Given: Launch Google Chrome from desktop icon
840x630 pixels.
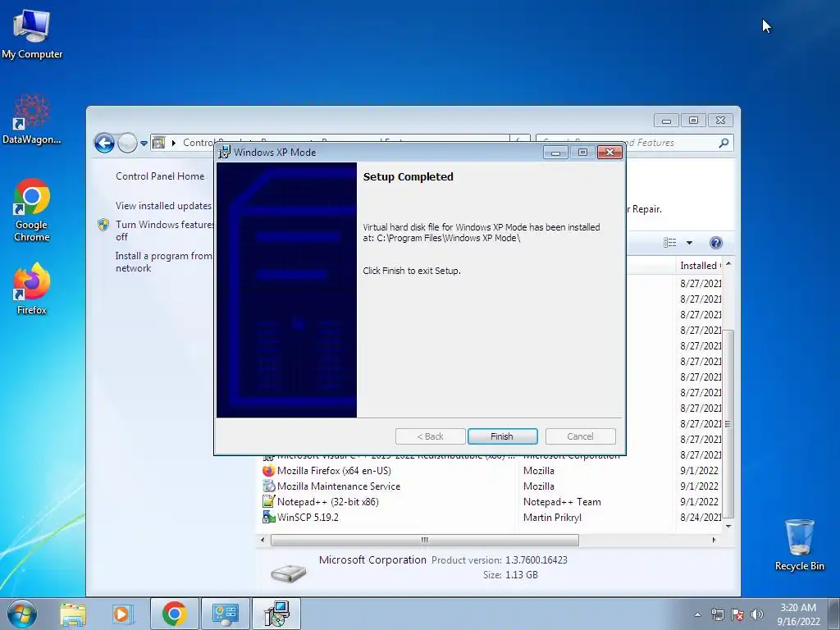Looking at the screenshot, I should click(x=32, y=210).
